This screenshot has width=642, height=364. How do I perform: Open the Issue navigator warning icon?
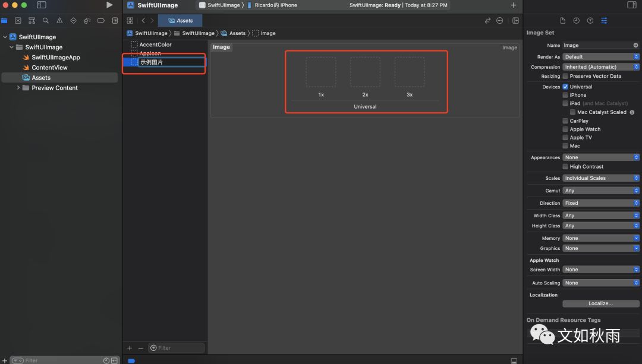(x=59, y=20)
